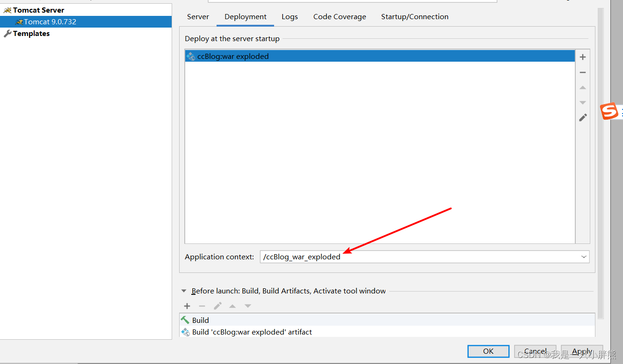Switch to the Server tab
This screenshot has height=364, width=623.
[x=198, y=17]
